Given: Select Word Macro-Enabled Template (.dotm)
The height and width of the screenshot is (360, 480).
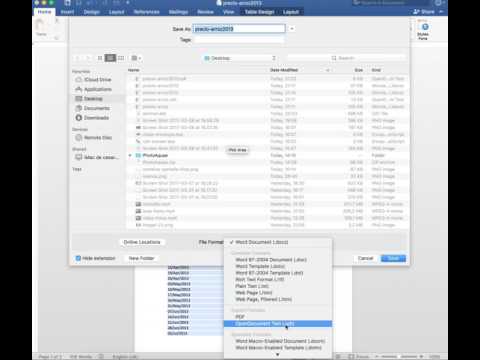Looking at the screenshot, I should 278,348.
